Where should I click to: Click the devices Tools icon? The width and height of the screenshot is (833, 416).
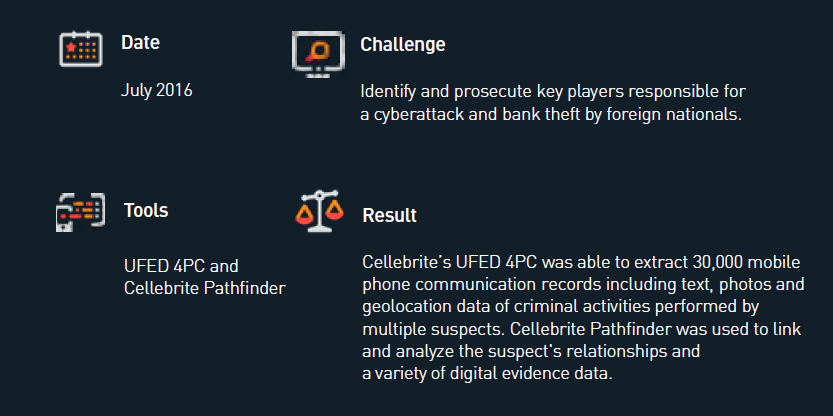[80, 212]
